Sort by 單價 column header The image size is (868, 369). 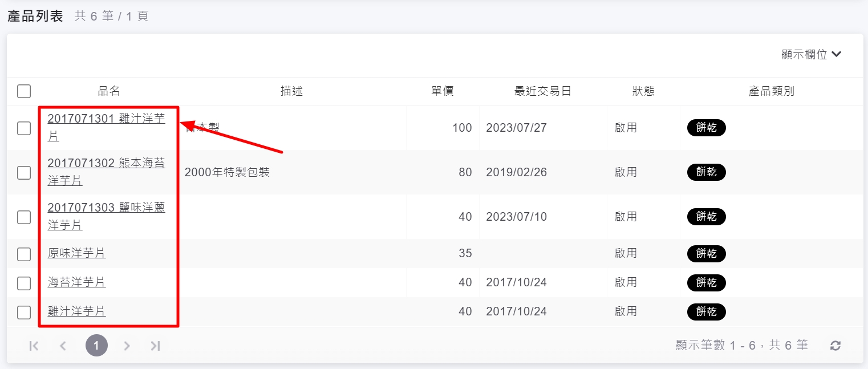[x=442, y=91]
